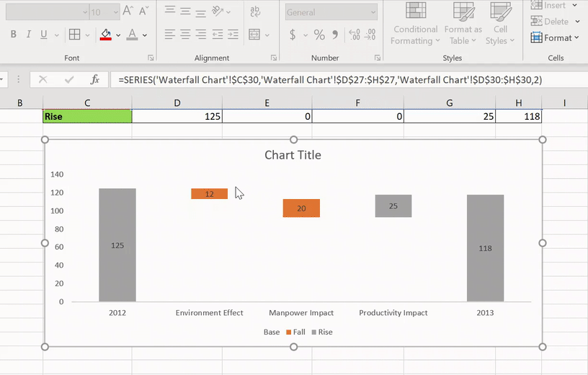The width and height of the screenshot is (588, 375).
Task: Expand Merge & Center dropdown arrow
Action: point(267,35)
